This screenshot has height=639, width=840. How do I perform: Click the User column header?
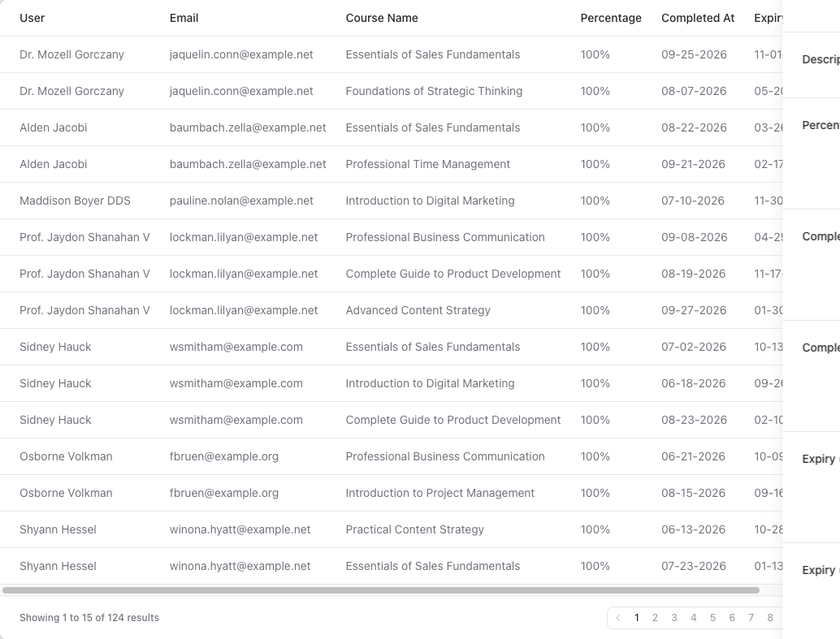32,18
